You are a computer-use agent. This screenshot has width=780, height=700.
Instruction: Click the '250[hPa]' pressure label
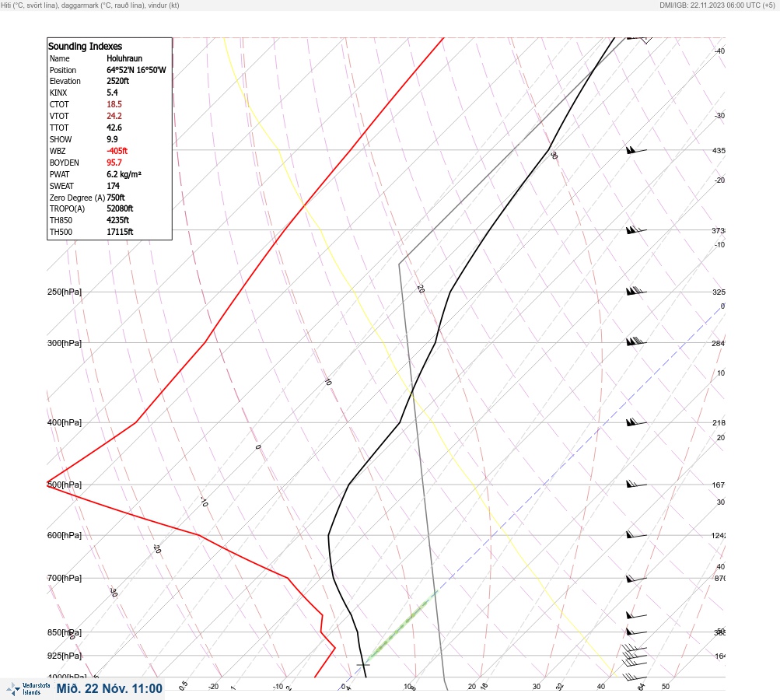[x=65, y=292]
